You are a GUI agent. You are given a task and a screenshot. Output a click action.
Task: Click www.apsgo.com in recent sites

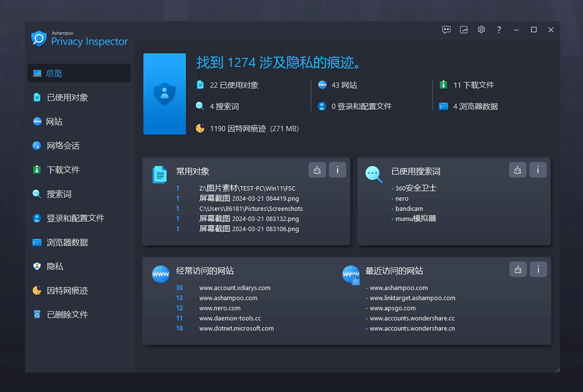pos(392,308)
